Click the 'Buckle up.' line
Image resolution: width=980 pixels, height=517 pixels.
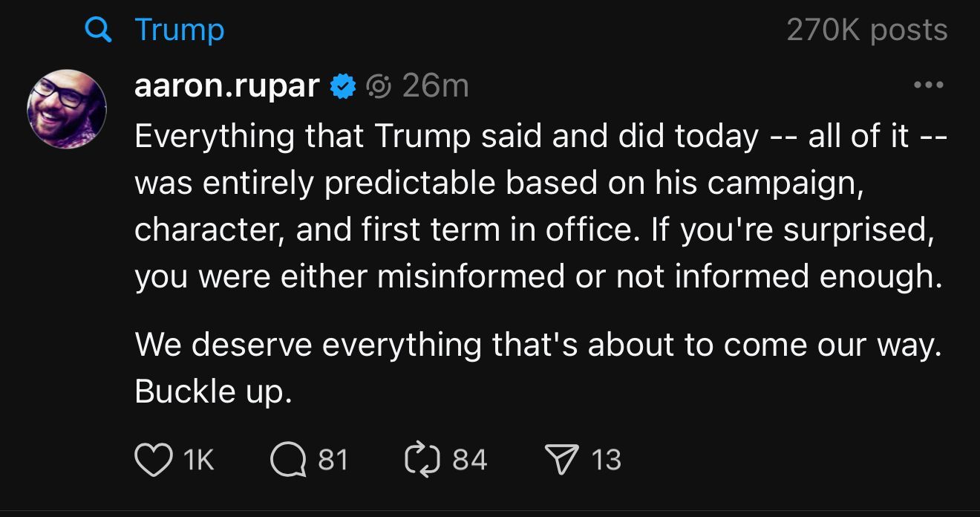(213, 392)
